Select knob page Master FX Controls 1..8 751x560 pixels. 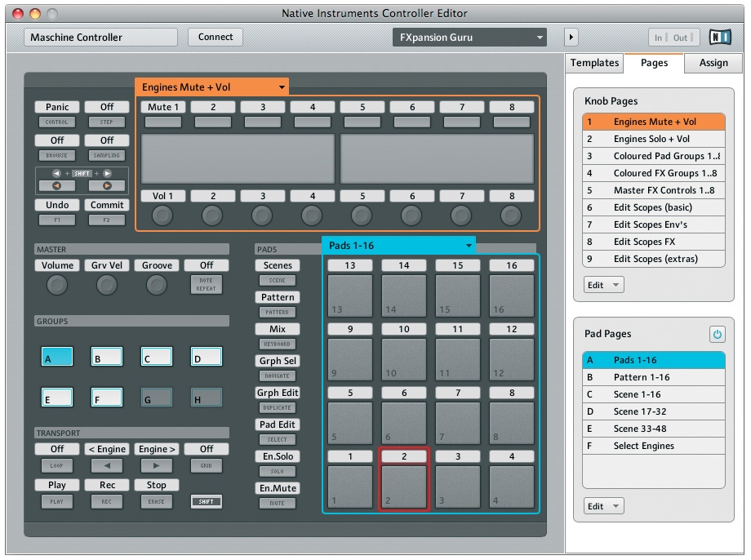654,190
